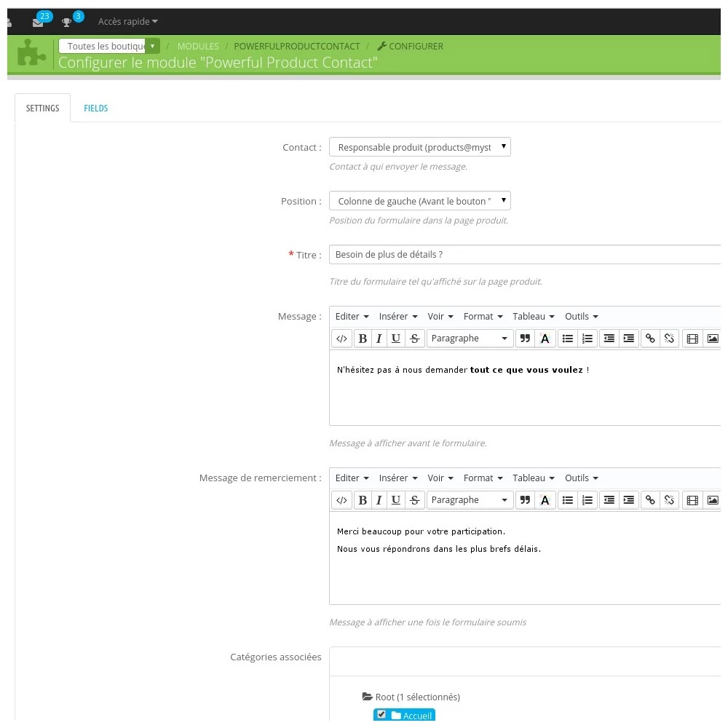Open Outils menu in thank-you editor
Image resolution: width=728 pixels, height=728 pixels.
[x=581, y=478]
